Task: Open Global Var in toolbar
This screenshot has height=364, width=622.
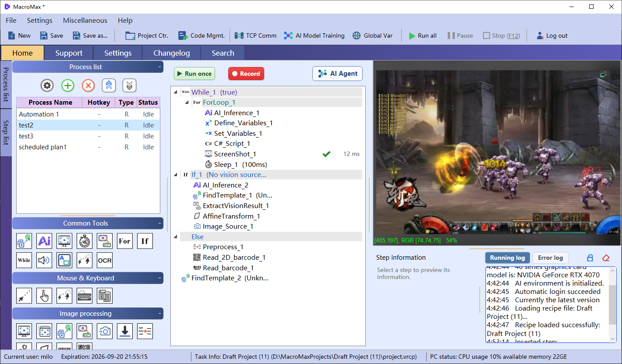Action: point(373,35)
